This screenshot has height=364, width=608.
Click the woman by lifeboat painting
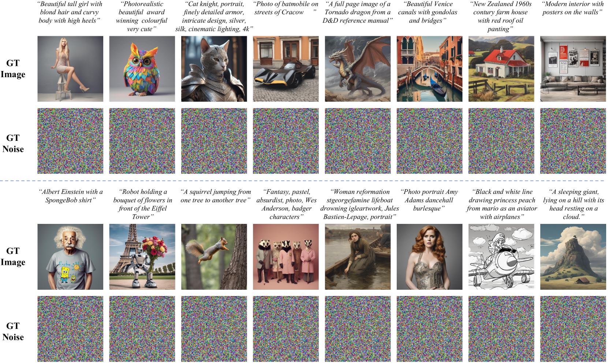point(358,257)
